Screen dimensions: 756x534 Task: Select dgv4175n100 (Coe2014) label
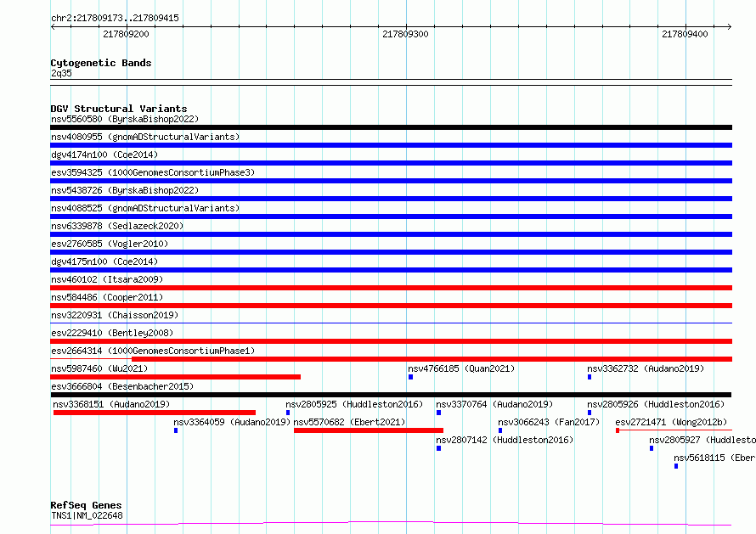click(104, 261)
